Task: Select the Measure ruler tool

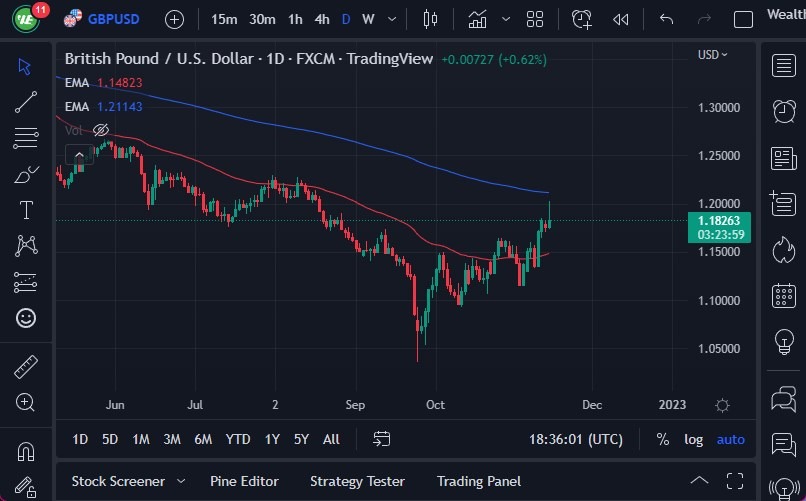Action: click(26, 367)
